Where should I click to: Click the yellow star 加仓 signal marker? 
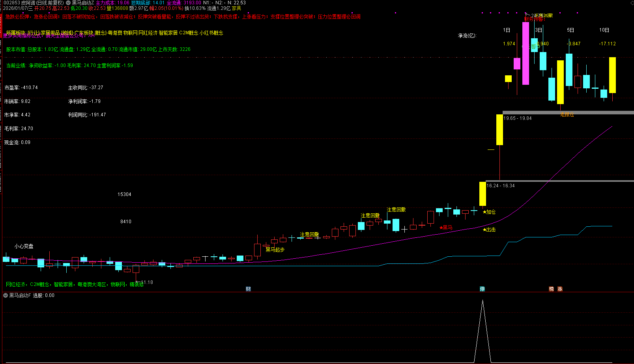489,212
